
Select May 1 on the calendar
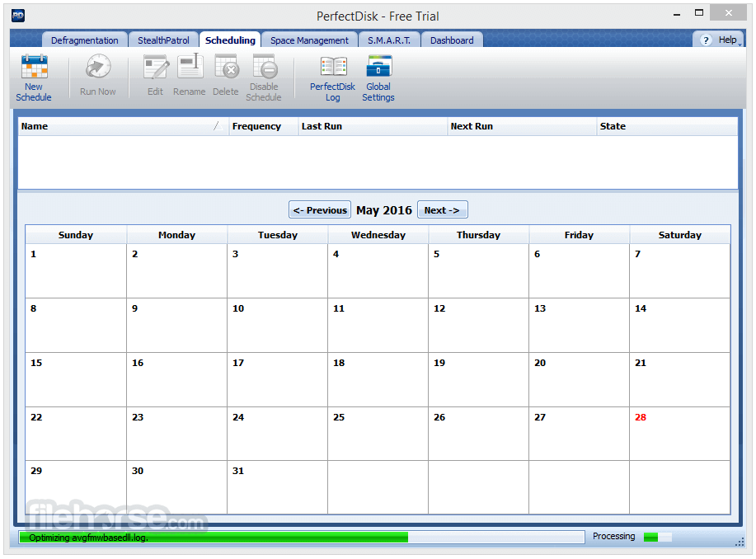coord(76,270)
